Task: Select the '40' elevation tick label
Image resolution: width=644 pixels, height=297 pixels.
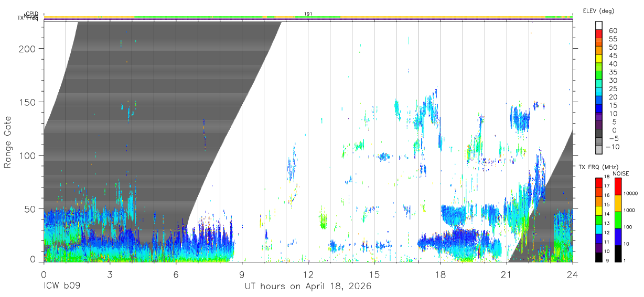Action: point(613,64)
